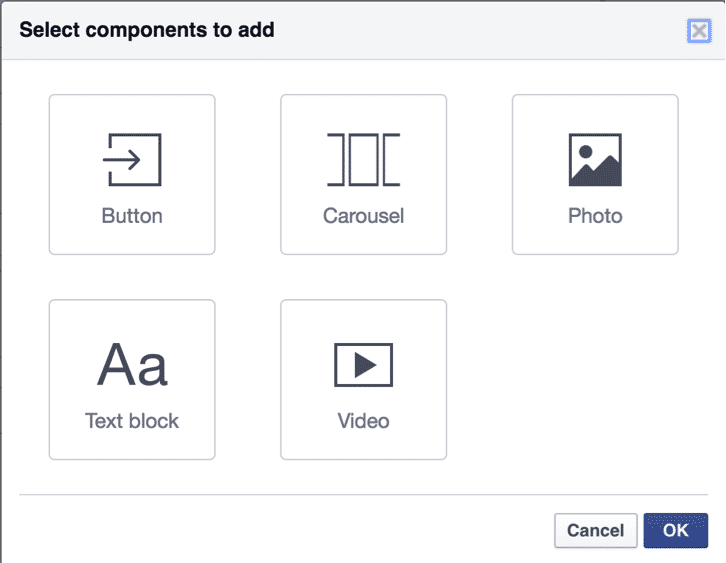Click the sun dot in Photo icon

(x=586, y=151)
